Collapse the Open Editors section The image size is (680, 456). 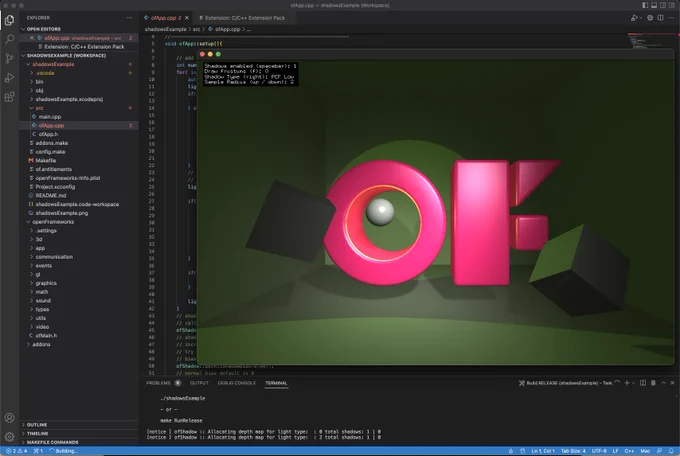(44, 29)
